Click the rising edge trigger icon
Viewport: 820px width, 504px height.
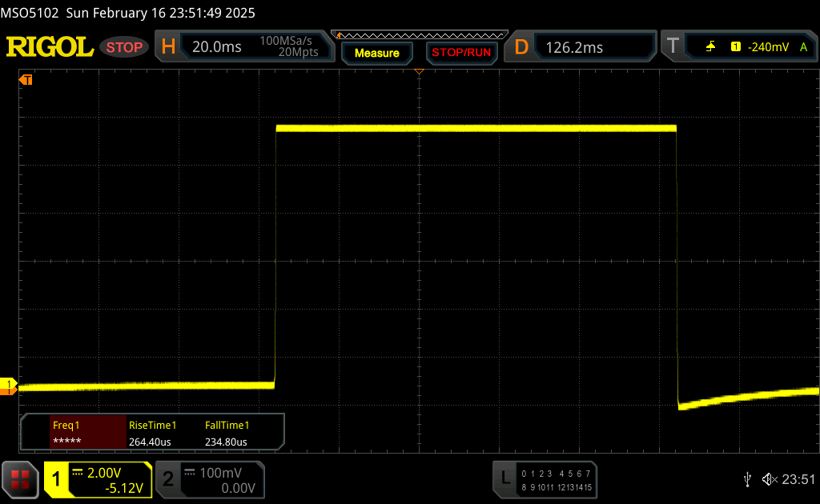[x=710, y=47]
